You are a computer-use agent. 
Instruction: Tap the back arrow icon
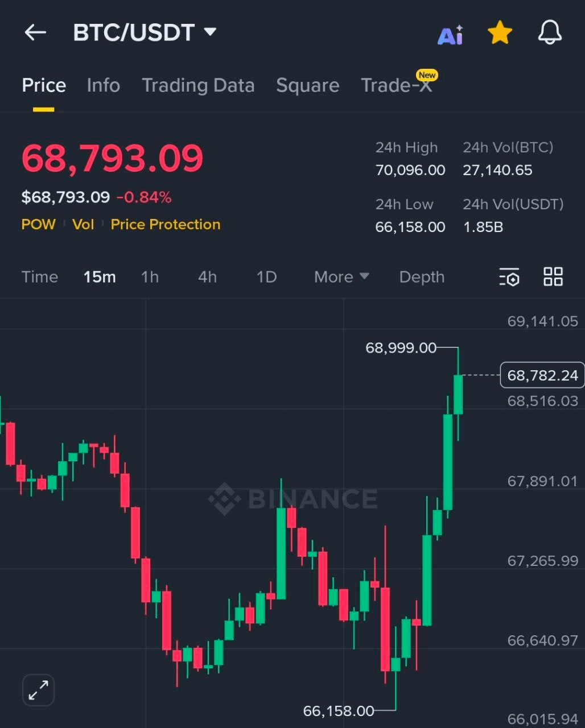[x=35, y=33]
